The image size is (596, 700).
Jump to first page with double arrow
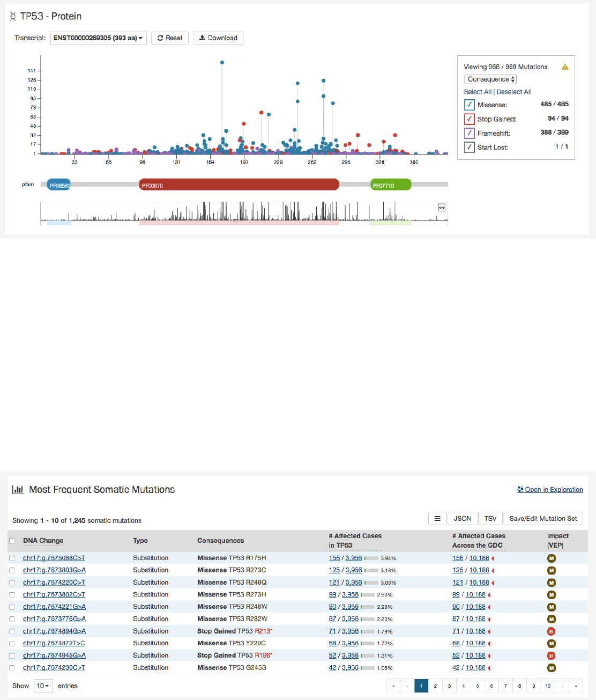[x=393, y=686]
